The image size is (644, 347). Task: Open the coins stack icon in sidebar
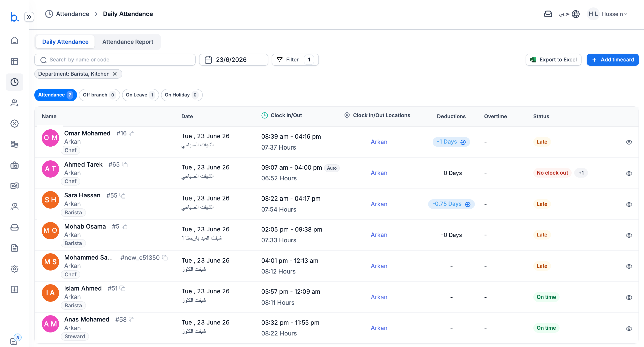[14, 144]
